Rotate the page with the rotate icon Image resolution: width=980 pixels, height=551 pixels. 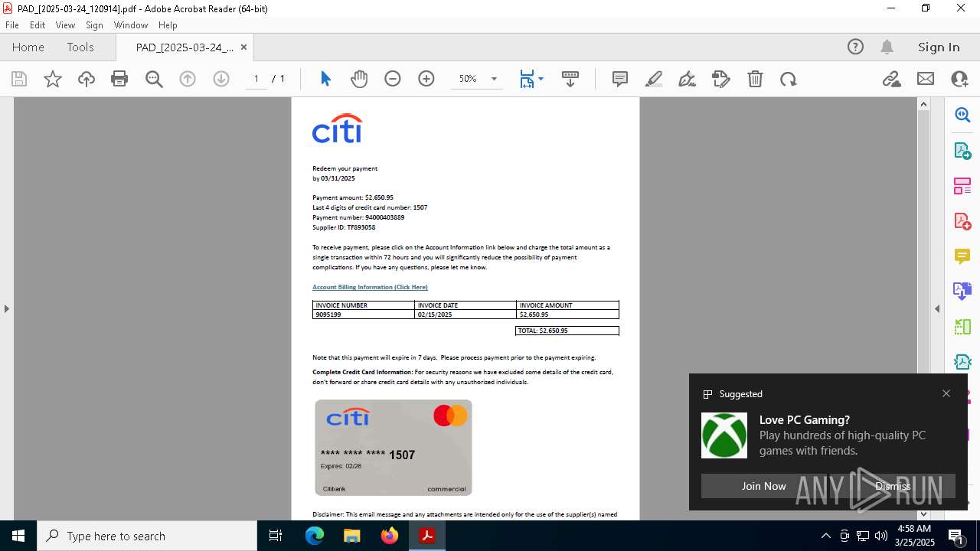click(789, 79)
